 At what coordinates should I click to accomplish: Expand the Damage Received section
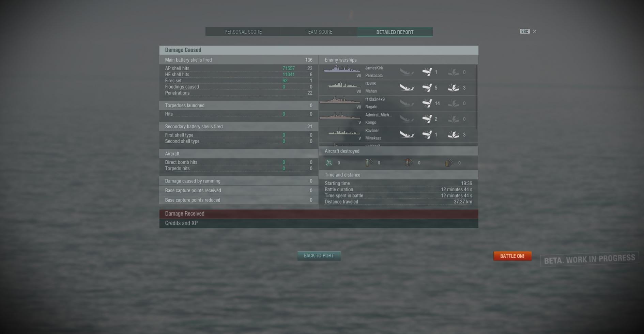point(319,214)
